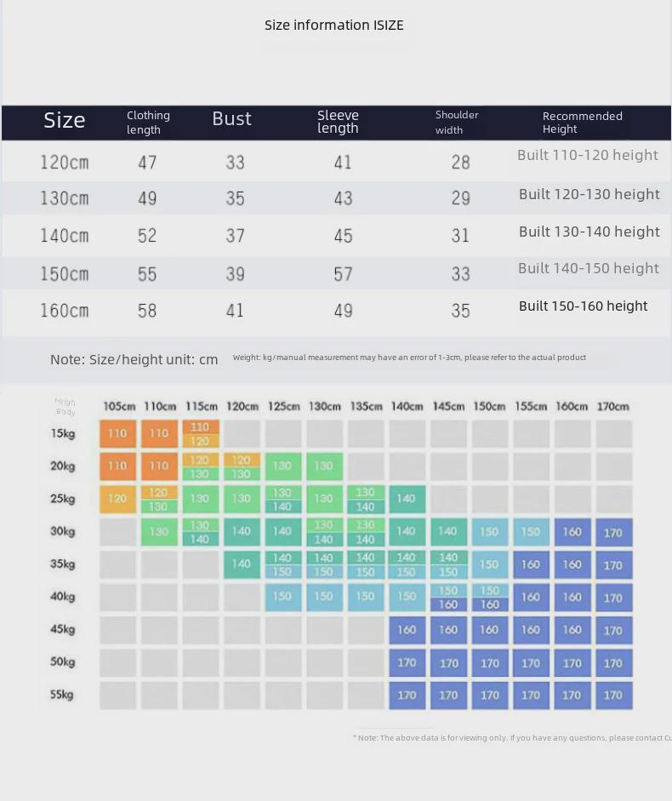The image size is (672, 801).
Task: Click the 160 cell in the 30kg row
Action: [x=572, y=533]
